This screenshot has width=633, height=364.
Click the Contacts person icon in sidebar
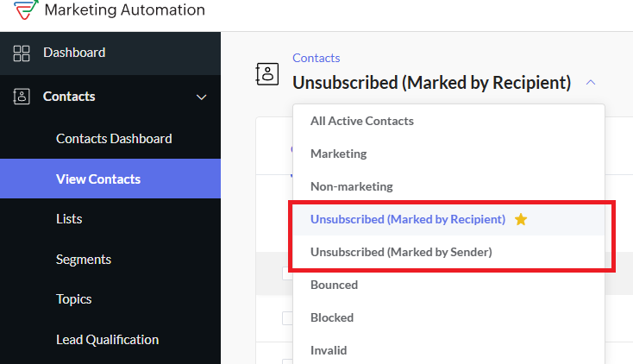coord(22,97)
